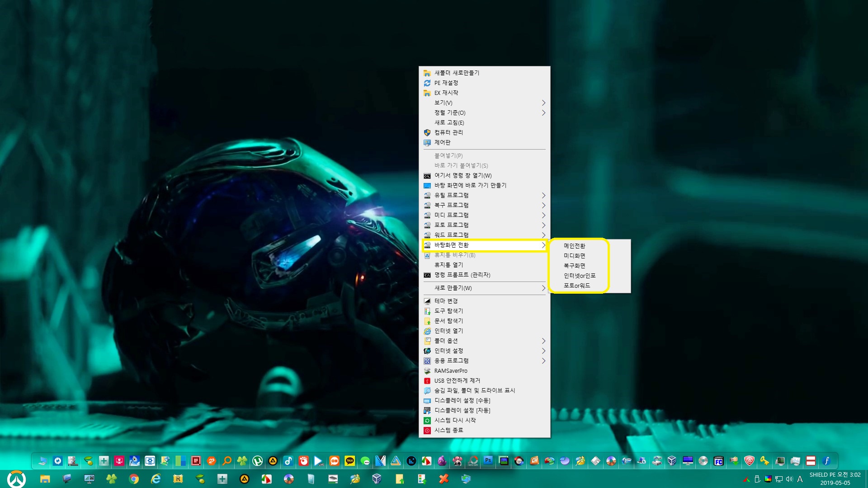The image size is (868, 488).
Task: Expand the 미디 프로그램 submenu
Action: point(485,215)
